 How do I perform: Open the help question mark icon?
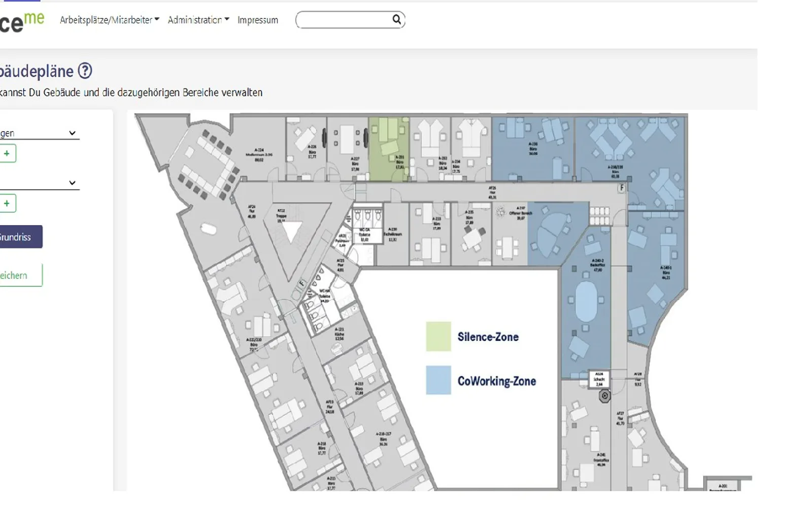point(85,71)
